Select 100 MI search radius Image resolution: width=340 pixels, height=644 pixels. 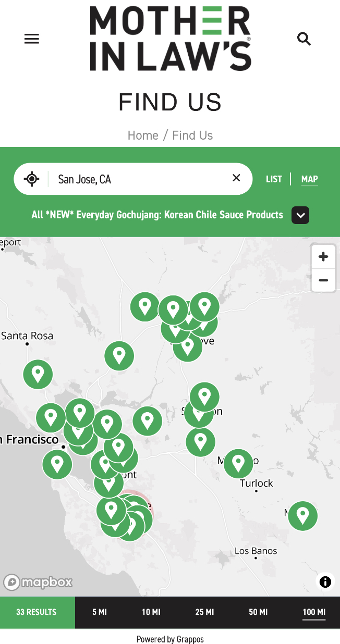[x=314, y=612]
